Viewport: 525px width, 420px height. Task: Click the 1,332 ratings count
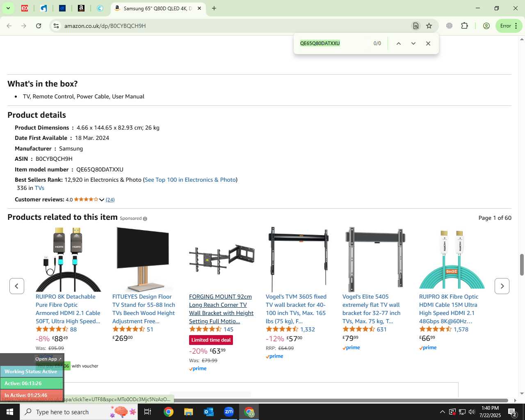point(308,329)
